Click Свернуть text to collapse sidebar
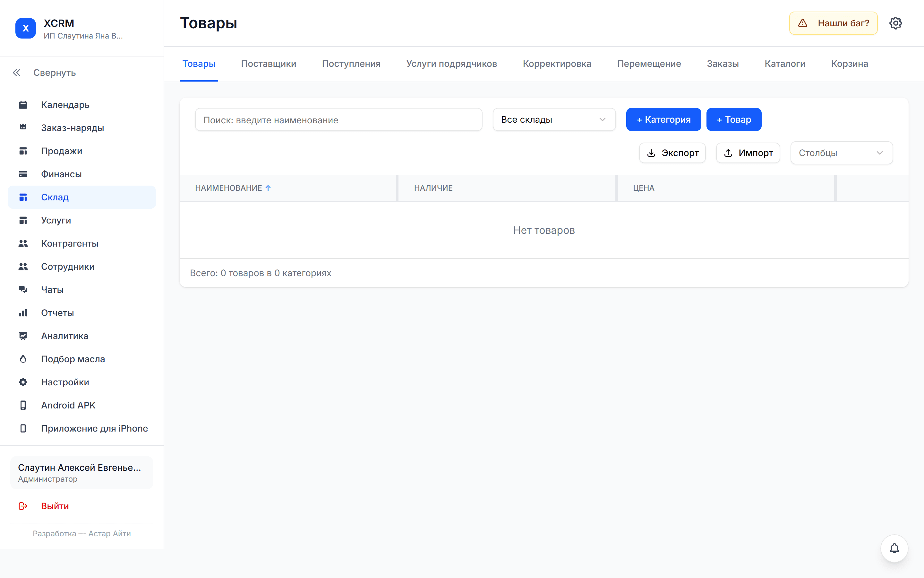The height and width of the screenshot is (578, 924). 55,73
